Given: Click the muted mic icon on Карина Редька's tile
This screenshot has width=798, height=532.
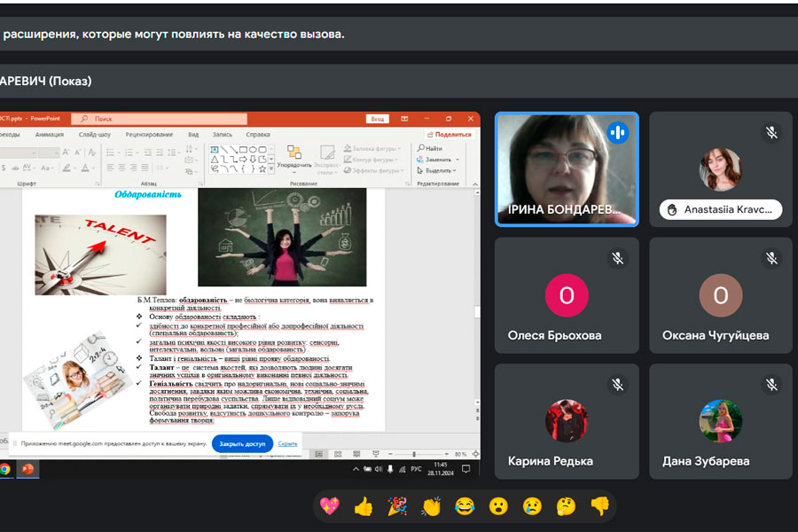Looking at the screenshot, I should [x=618, y=385].
